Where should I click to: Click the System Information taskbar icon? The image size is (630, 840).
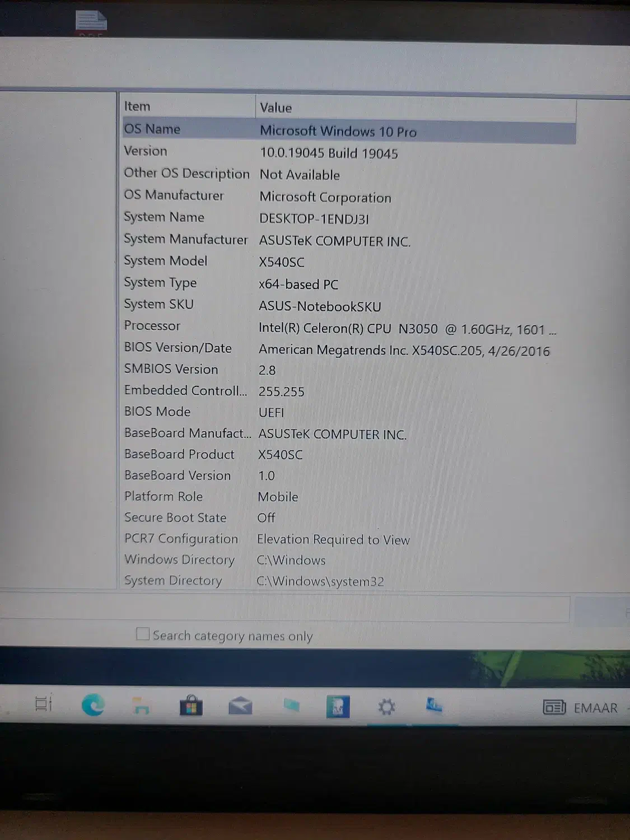pyautogui.click(x=434, y=706)
